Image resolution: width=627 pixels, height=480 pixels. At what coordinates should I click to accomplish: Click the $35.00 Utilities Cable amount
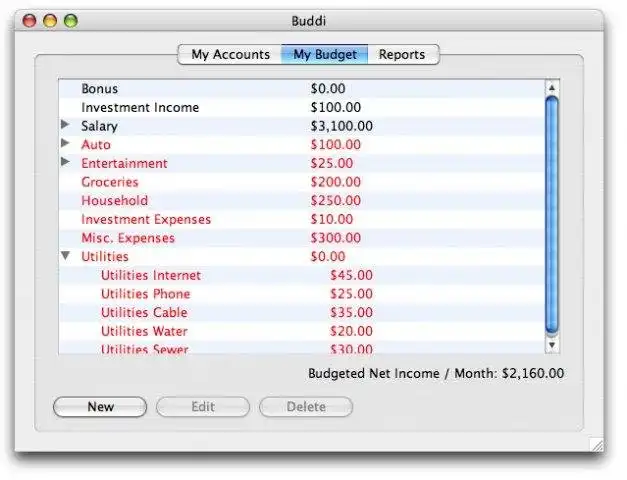pyautogui.click(x=351, y=312)
